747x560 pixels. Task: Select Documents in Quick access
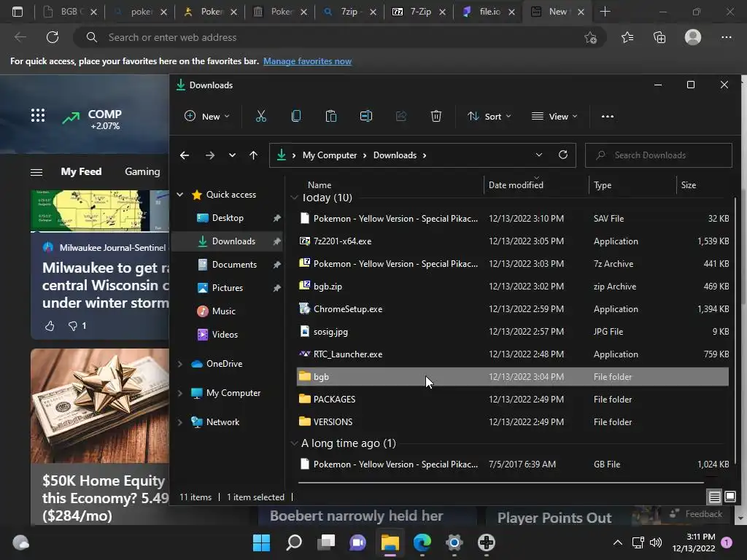[234, 265]
